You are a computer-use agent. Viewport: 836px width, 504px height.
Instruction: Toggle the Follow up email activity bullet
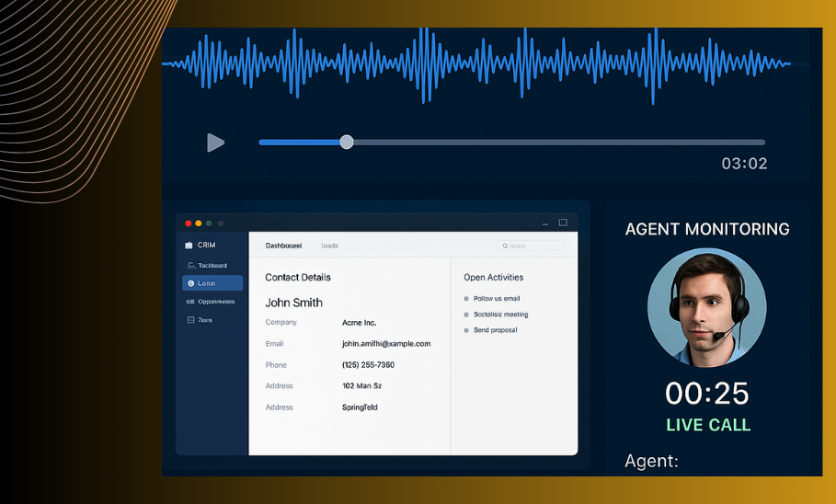[x=466, y=299]
